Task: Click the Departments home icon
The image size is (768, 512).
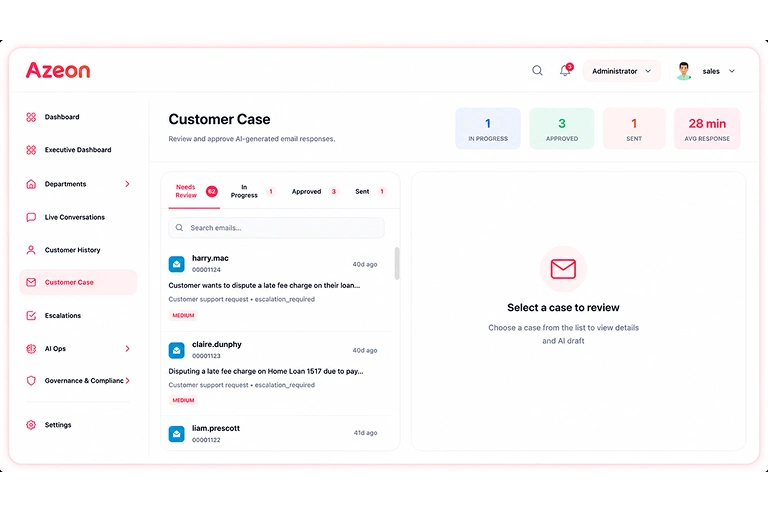Action: [x=31, y=184]
